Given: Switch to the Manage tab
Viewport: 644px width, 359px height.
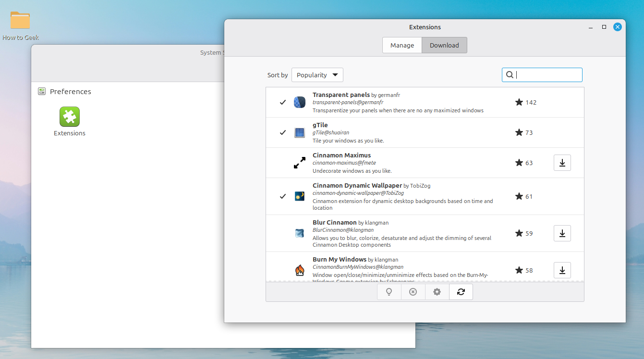Looking at the screenshot, I should click(402, 45).
